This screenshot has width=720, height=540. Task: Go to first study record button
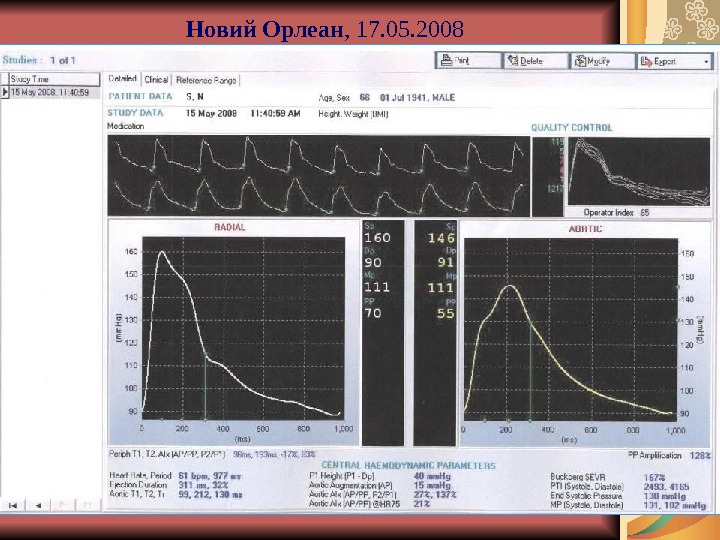13,505
